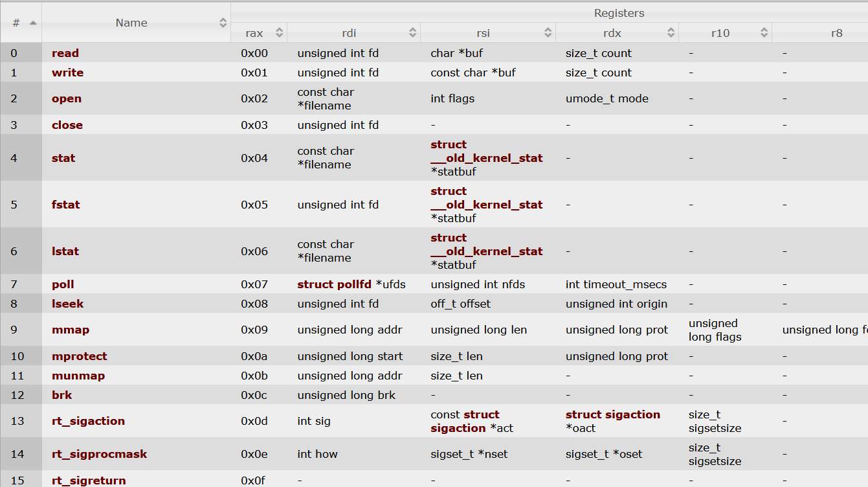Click the Registers group header

(x=619, y=13)
